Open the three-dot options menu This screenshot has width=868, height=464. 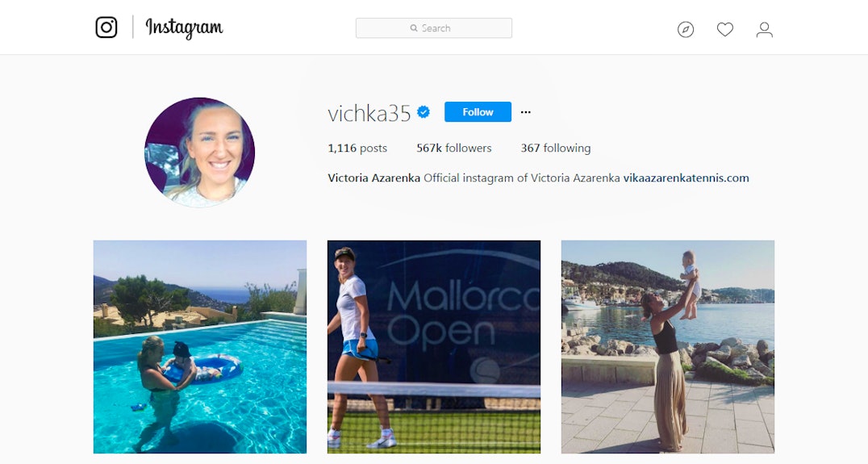[526, 112]
